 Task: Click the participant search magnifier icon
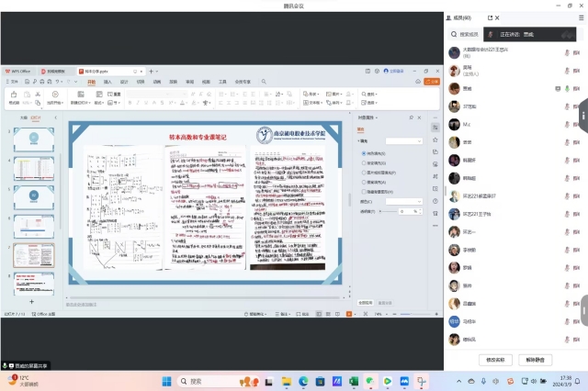(453, 34)
